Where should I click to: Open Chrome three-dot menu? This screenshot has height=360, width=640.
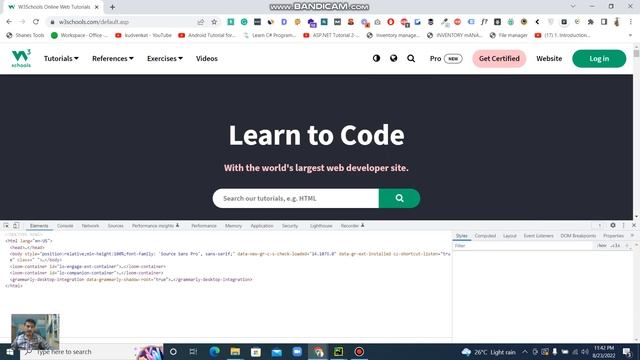631,22
